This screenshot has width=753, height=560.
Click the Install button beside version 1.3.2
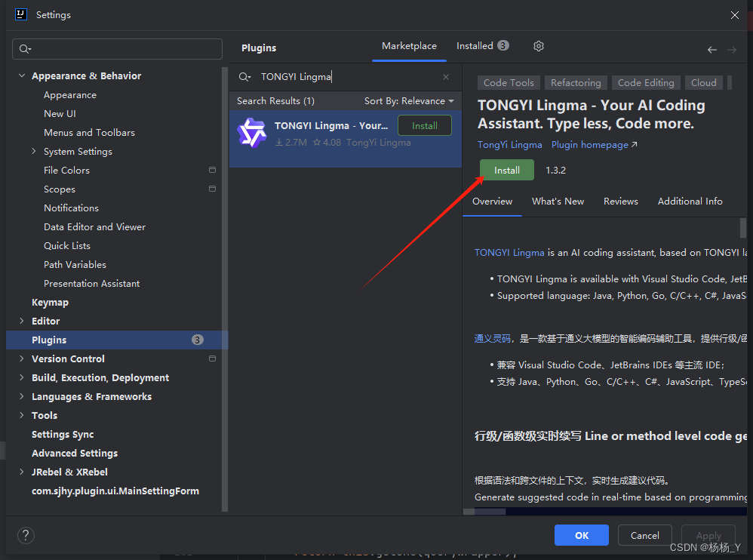tap(506, 170)
